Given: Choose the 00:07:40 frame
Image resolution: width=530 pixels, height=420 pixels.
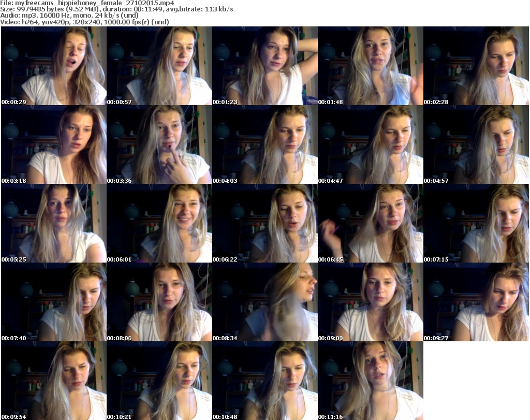Looking at the screenshot, I should [54, 302].
